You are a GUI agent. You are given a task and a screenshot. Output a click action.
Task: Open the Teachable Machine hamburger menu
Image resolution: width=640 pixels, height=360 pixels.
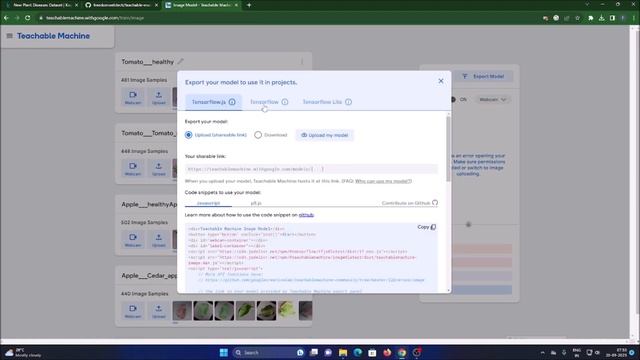pyautogui.click(x=9, y=36)
